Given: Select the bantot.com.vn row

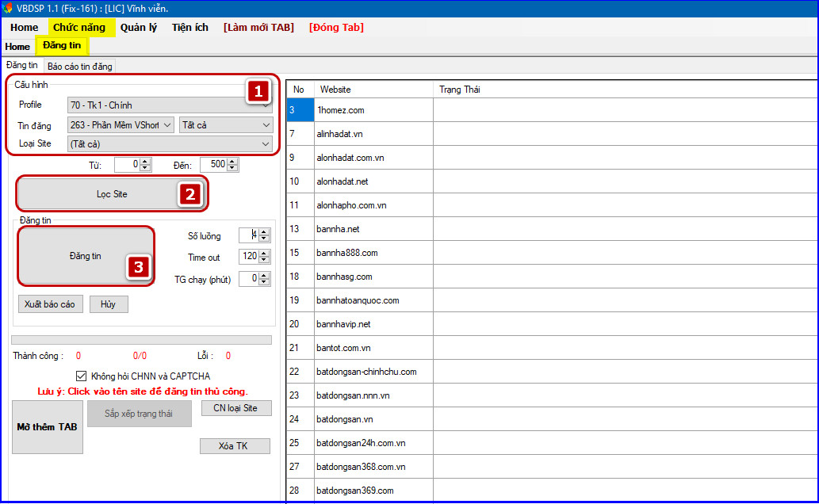Looking at the screenshot, I should [x=552, y=348].
